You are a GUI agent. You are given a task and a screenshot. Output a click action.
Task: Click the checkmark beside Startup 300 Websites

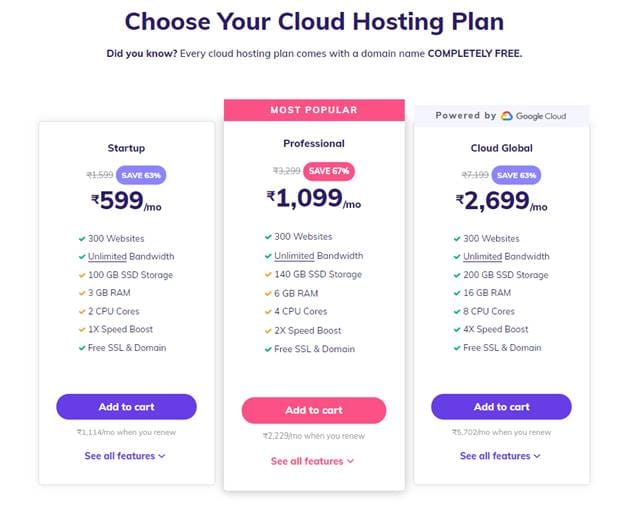coord(82,239)
